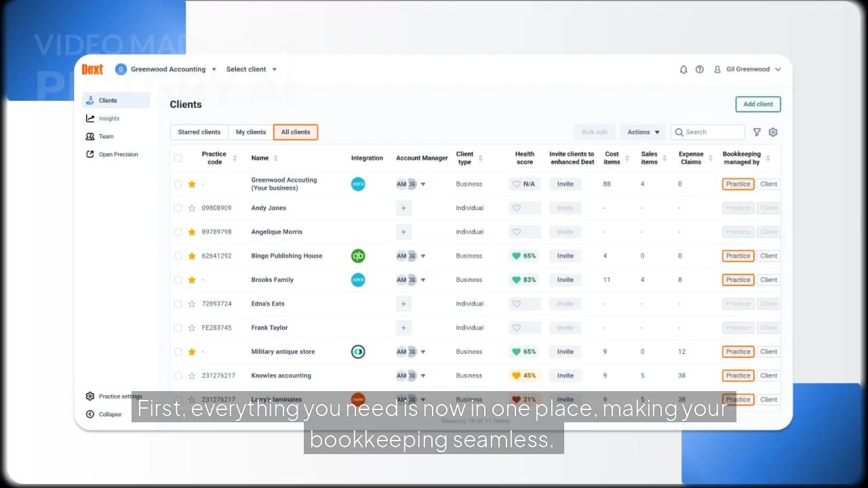Switch to Starred clients tab

(199, 132)
